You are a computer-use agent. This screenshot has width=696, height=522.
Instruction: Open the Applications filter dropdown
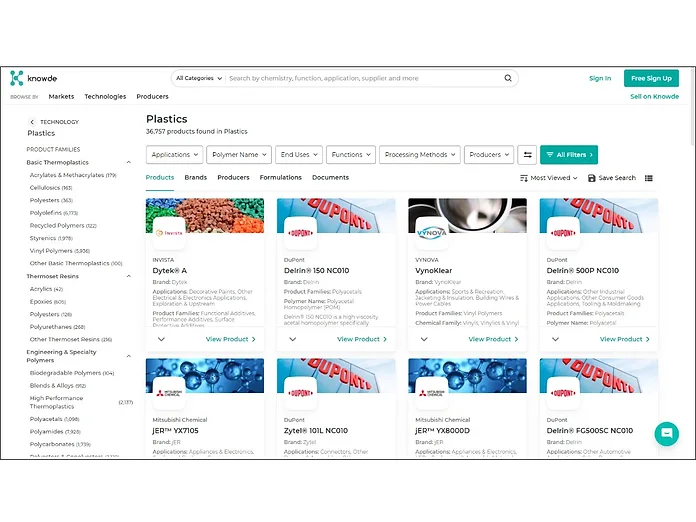(x=174, y=154)
